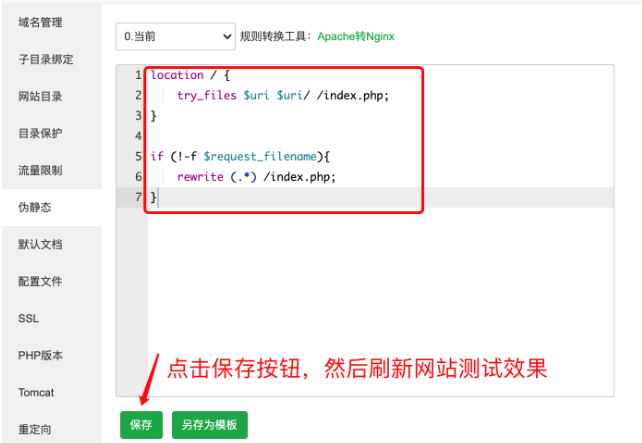Show the 配置文件 tab
This screenshot has width=642, height=443.
tap(40, 281)
